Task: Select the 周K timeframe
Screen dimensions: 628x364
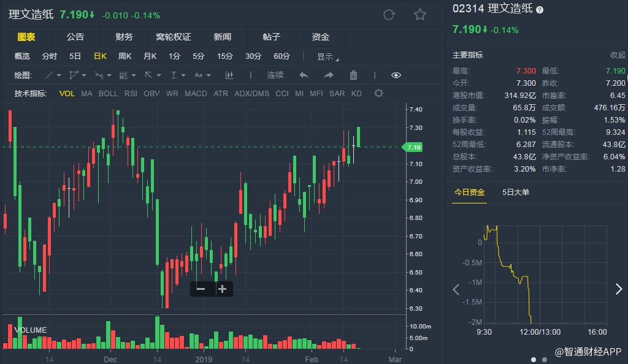Action: tap(124, 56)
